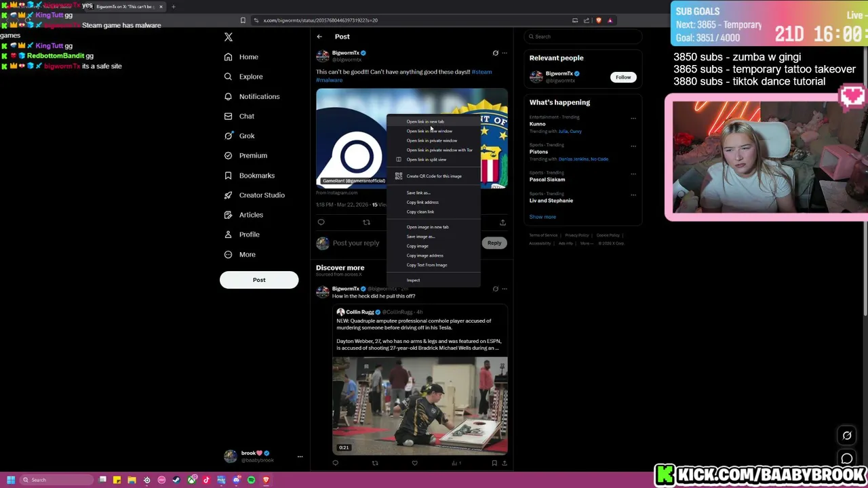Open Steam from the taskbar

pos(176,480)
